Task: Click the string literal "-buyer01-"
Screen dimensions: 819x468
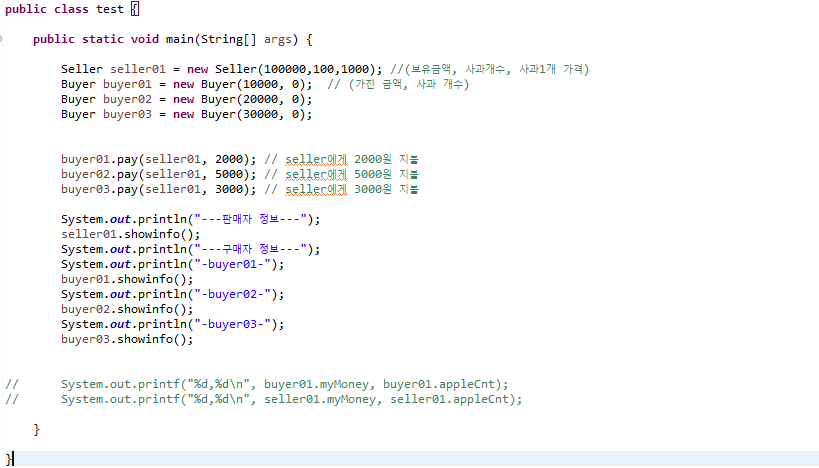Action: 232,264
